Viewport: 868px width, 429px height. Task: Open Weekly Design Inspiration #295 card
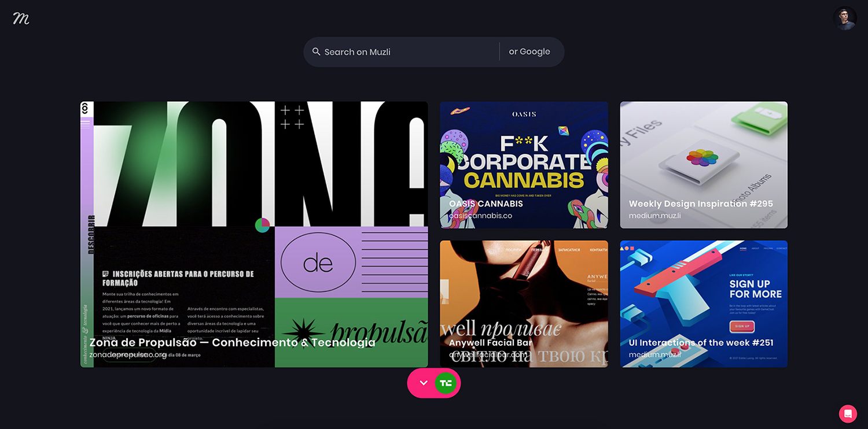(x=704, y=165)
